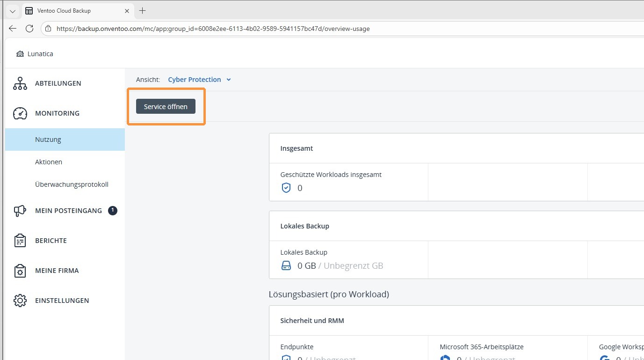Select Nutzung in the sidebar
This screenshot has height=360, width=644.
click(x=65, y=140)
